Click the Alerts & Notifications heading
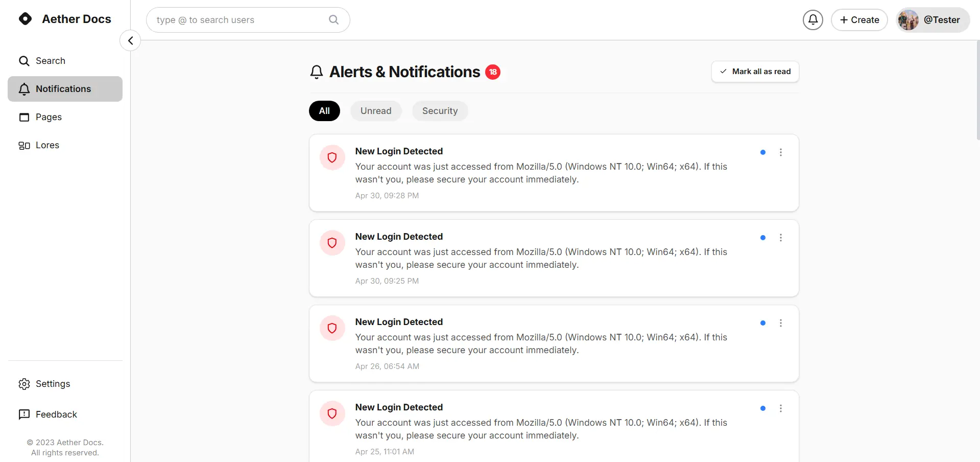The height and width of the screenshot is (462, 980). point(405,72)
